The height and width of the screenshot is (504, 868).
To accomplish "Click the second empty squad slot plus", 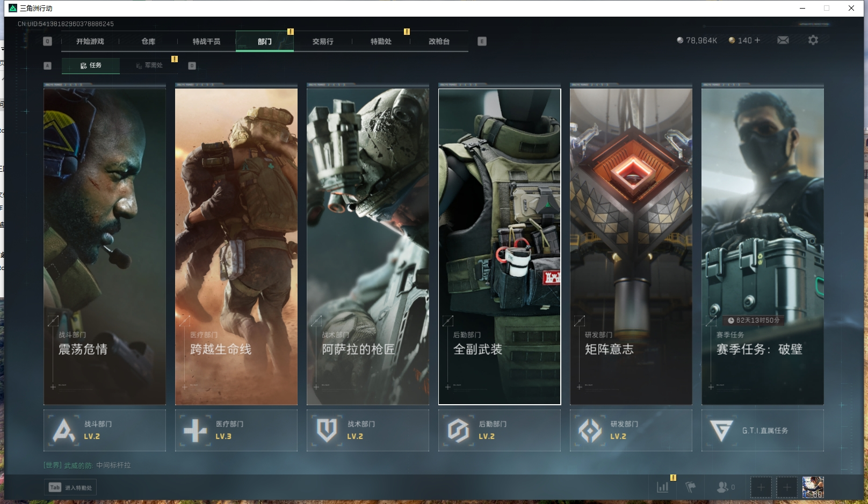I will coord(787,487).
